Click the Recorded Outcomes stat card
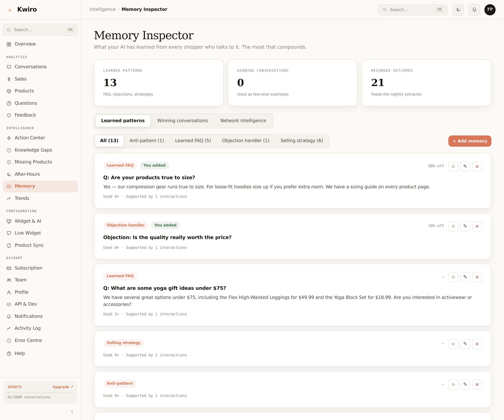The image size is (504, 420). coord(426,83)
